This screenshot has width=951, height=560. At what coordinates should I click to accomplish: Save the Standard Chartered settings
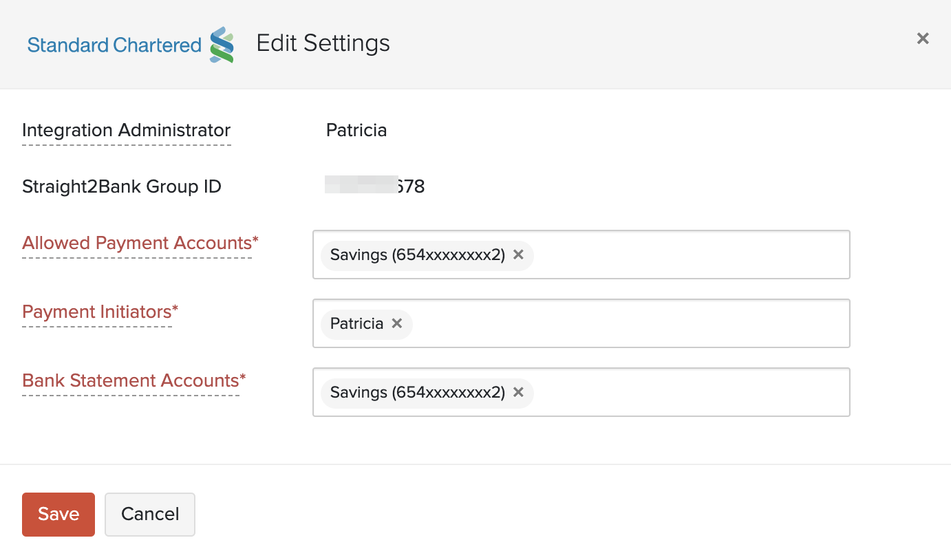tap(58, 514)
